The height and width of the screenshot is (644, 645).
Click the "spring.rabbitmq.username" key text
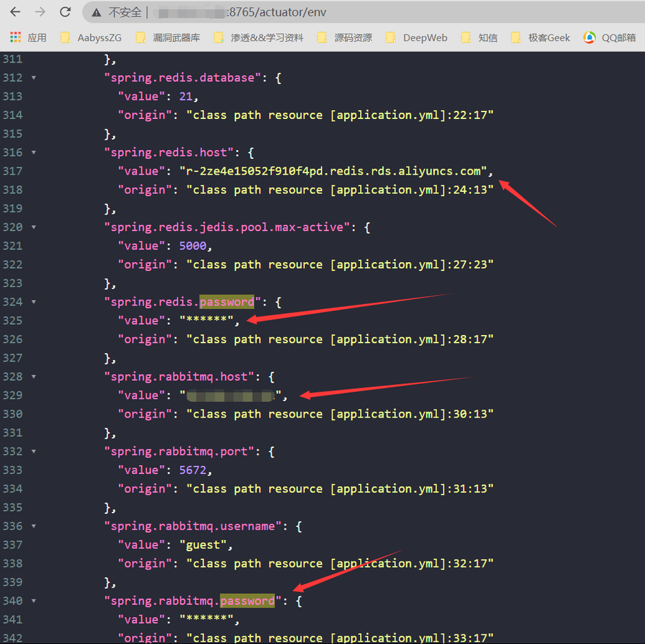tap(193, 526)
